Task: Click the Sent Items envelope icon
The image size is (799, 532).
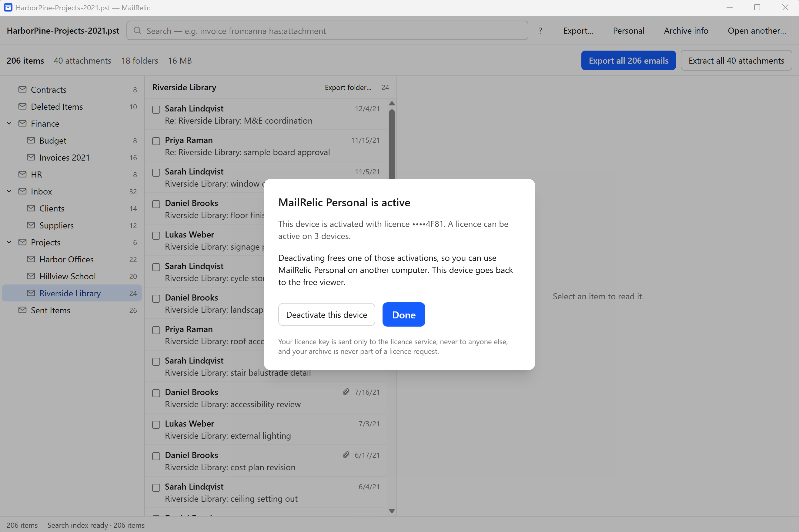Action: [22, 310]
